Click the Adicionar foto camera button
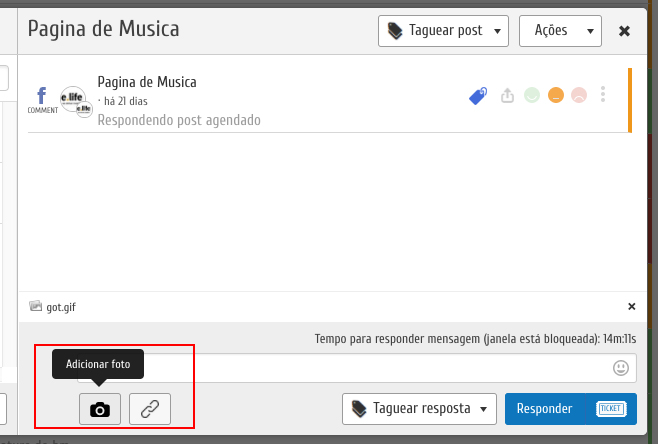This screenshot has height=444, width=658. point(100,409)
